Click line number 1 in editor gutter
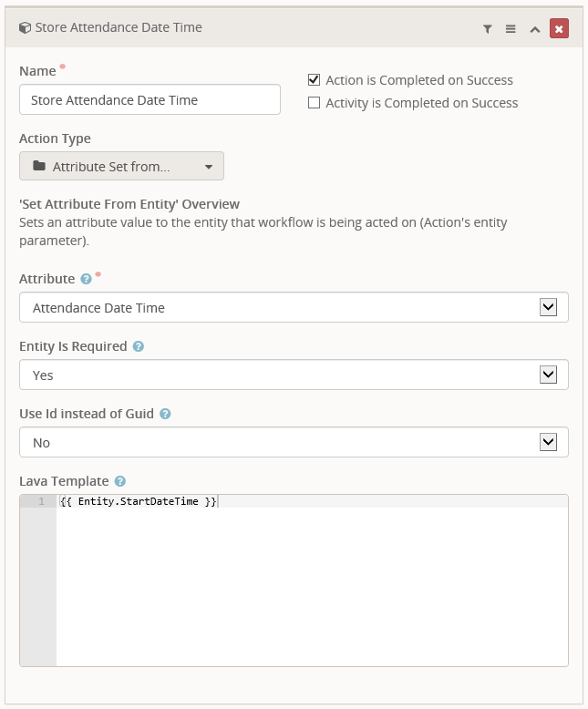Screen dimensions: 588x709 pyautogui.click(x=39, y=502)
